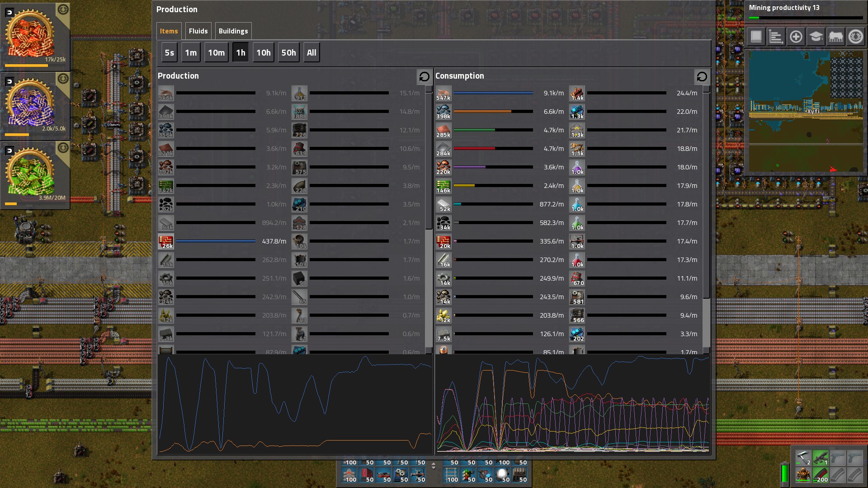Open third research queue item, 3.9M/20M
This screenshot has width=868, height=488.
[35, 175]
